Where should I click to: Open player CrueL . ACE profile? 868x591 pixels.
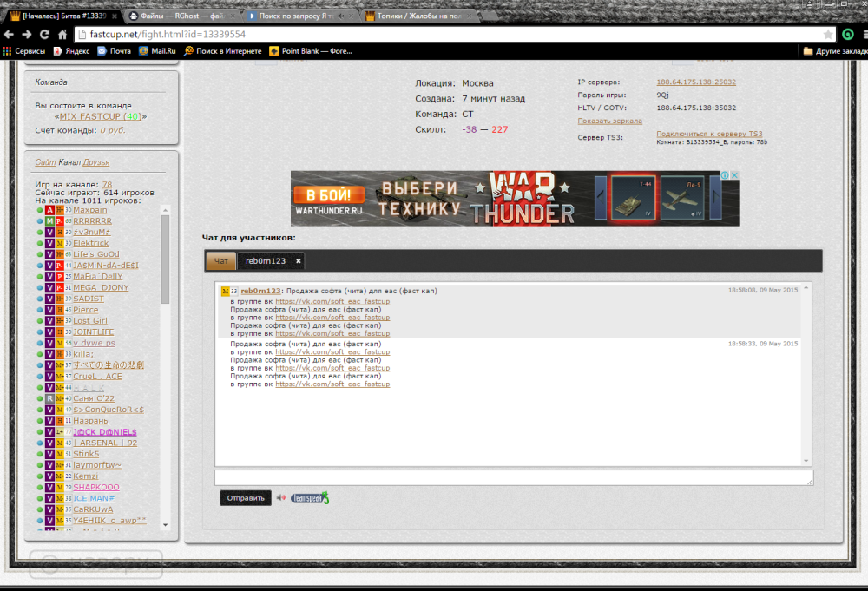[x=97, y=376]
